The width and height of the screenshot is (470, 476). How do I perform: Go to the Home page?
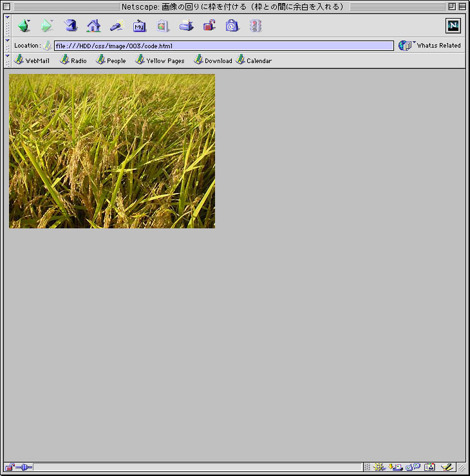pyautogui.click(x=93, y=26)
